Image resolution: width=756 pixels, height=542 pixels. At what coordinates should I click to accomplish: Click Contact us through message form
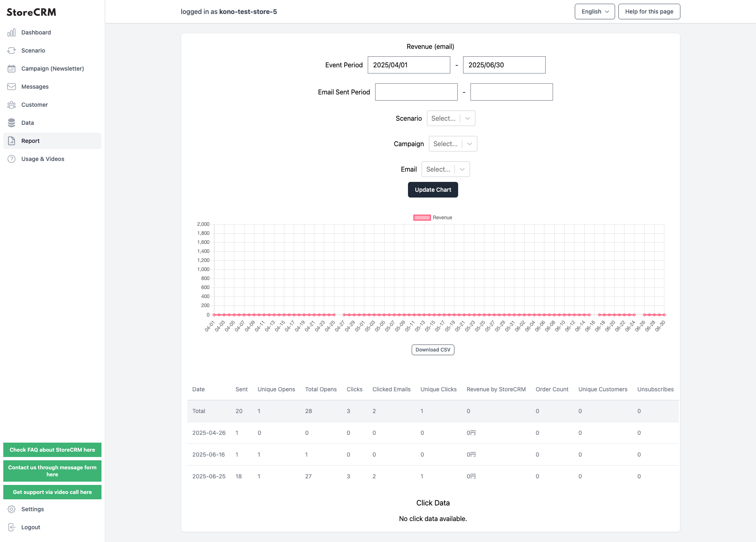click(52, 471)
